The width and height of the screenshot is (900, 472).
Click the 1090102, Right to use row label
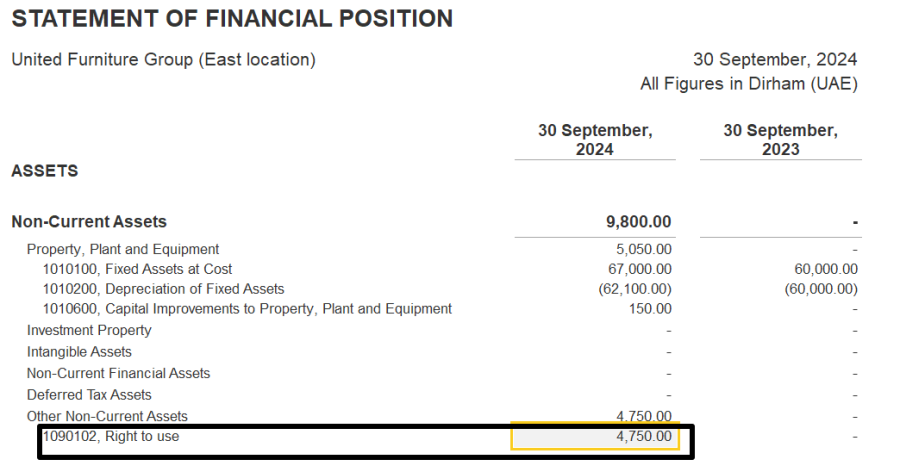tap(111, 436)
